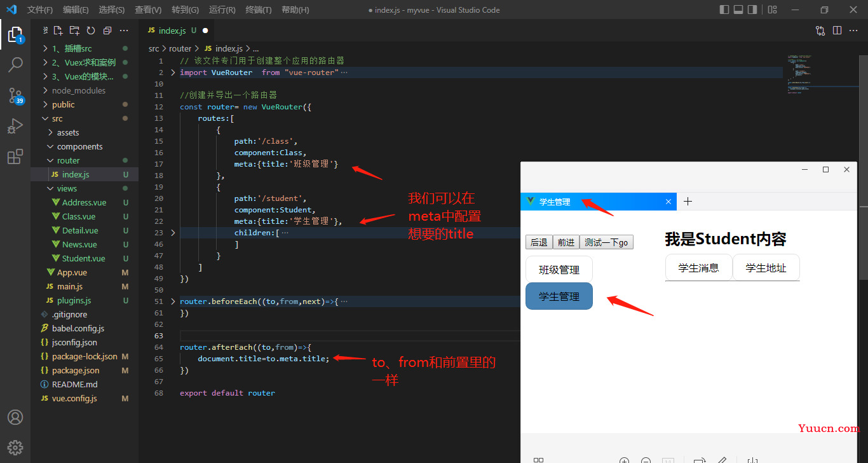This screenshot has height=463, width=868.
Task: Open the 帮助(H) menu
Action: [295, 10]
